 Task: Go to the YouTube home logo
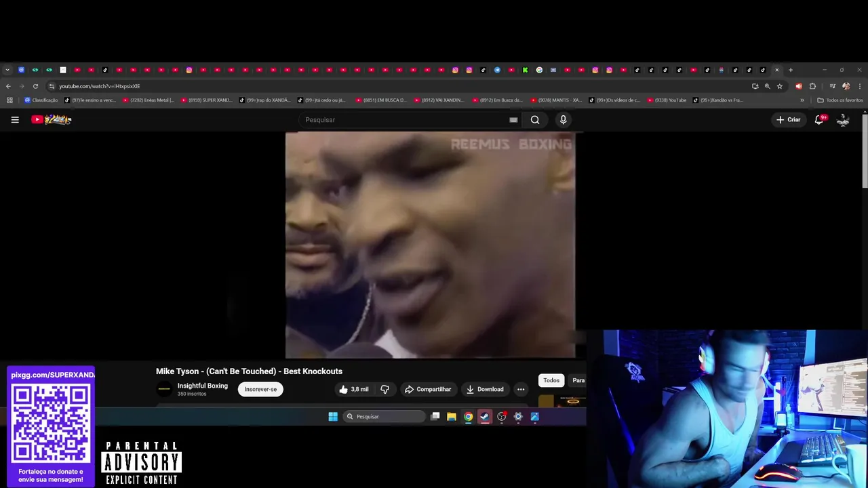tap(51, 120)
